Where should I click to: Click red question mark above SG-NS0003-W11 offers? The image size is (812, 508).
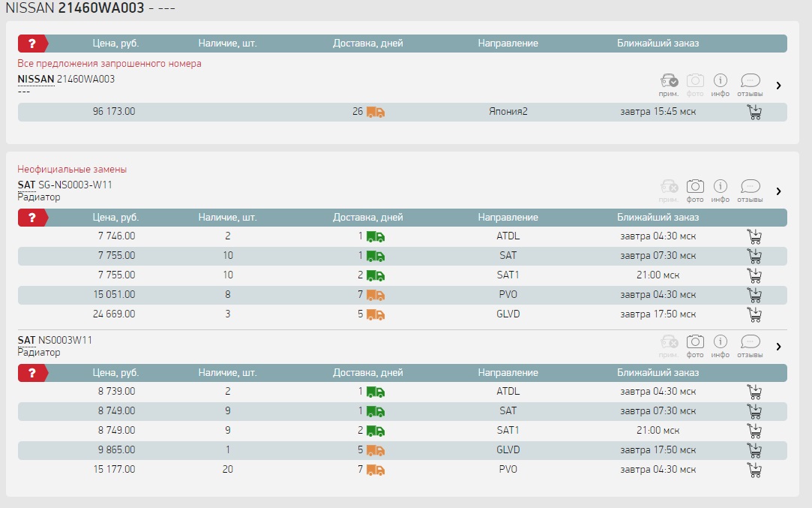click(33, 218)
